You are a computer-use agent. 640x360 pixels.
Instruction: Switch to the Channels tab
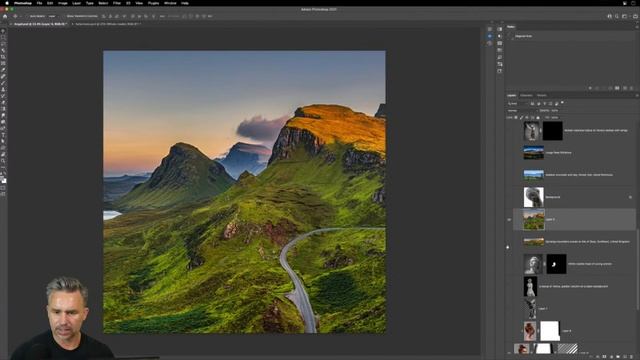[x=526, y=96]
